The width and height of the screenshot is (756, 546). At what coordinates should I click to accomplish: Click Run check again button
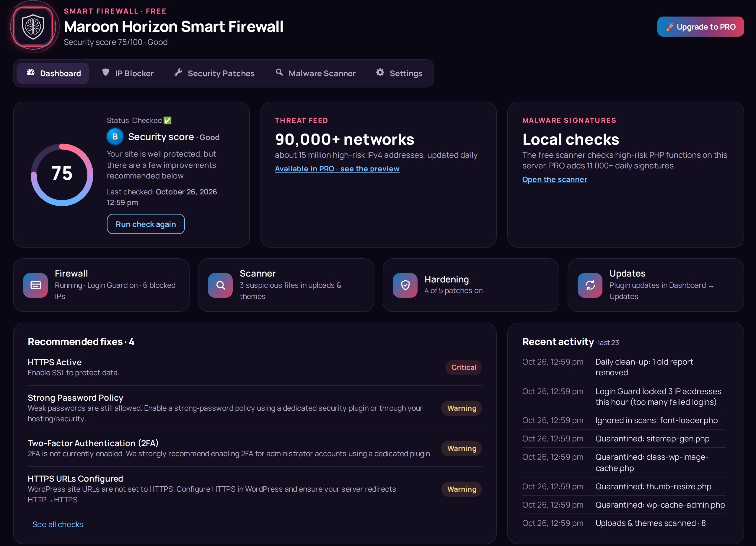click(146, 224)
